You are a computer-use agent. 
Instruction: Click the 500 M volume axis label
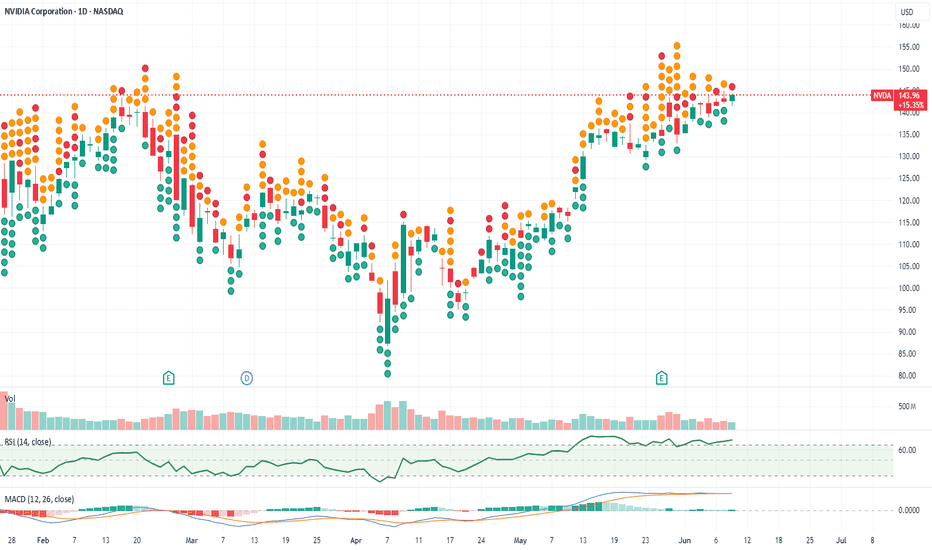click(907, 406)
